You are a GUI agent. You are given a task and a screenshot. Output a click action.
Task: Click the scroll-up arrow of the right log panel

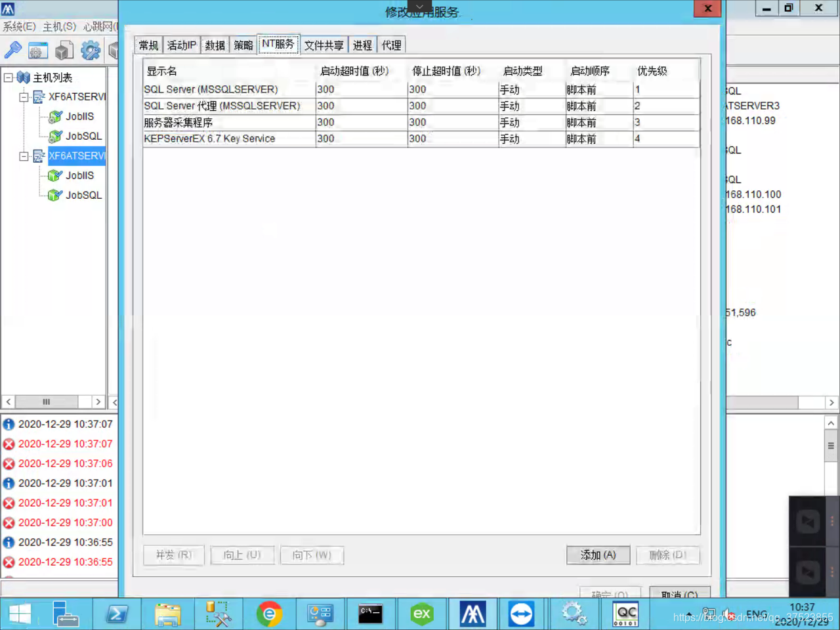pyautogui.click(x=831, y=423)
